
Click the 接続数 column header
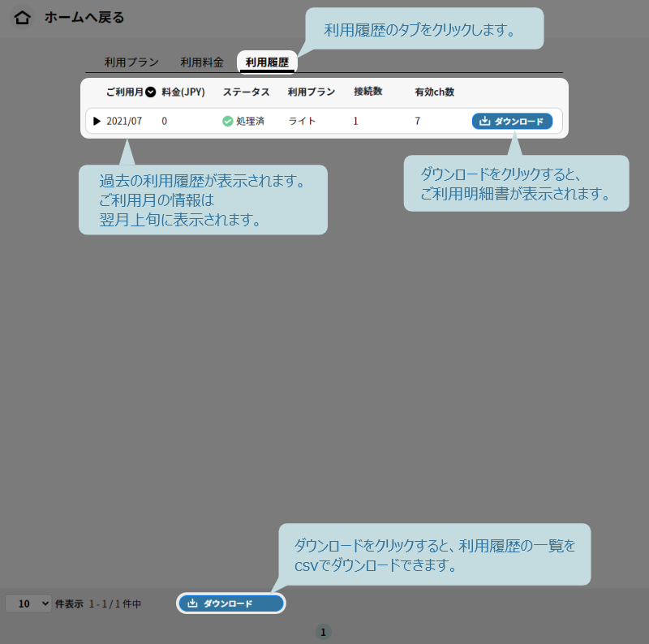pos(368,92)
